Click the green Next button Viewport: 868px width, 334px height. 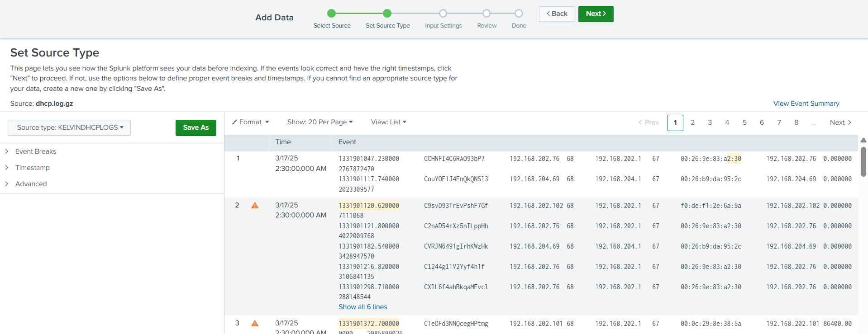point(596,14)
